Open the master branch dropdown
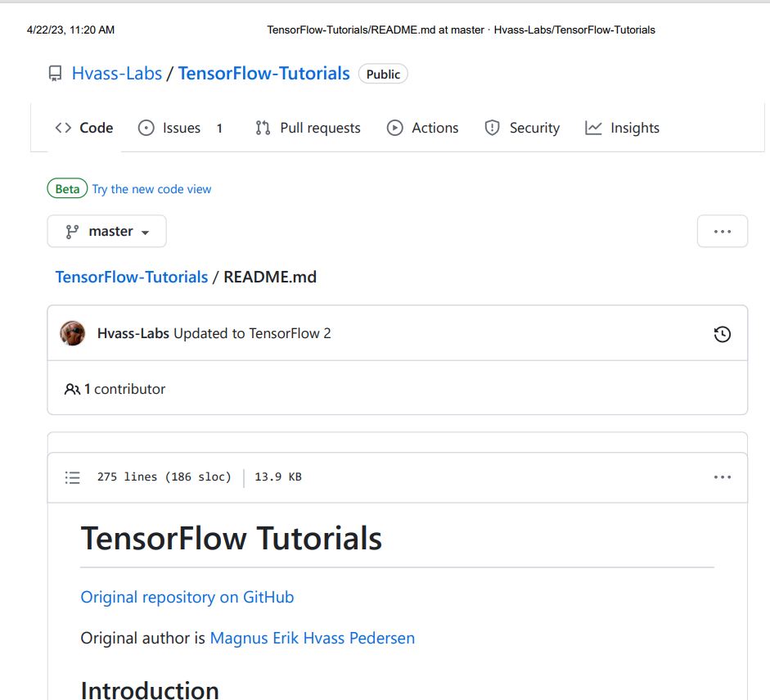This screenshot has height=700, width=770. pyautogui.click(x=106, y=231)
